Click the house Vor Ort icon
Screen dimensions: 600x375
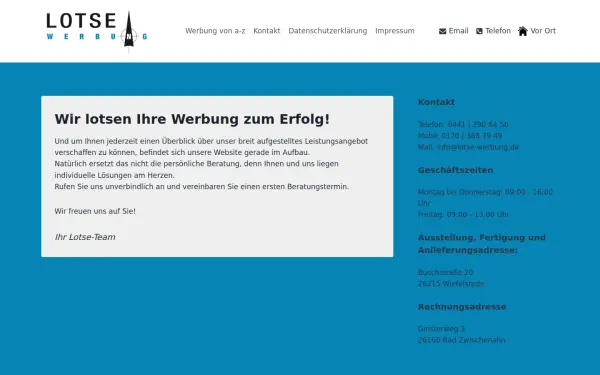(523, 31)
